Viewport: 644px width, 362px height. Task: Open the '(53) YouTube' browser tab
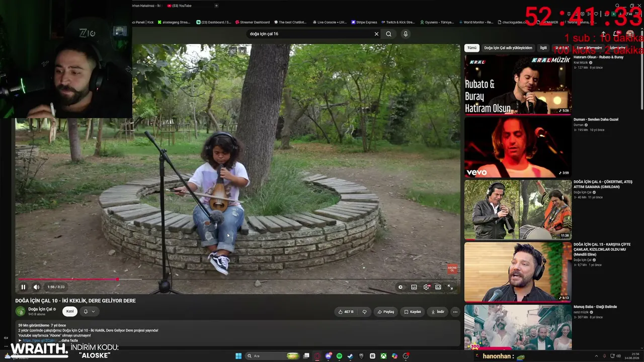(182, 6)
